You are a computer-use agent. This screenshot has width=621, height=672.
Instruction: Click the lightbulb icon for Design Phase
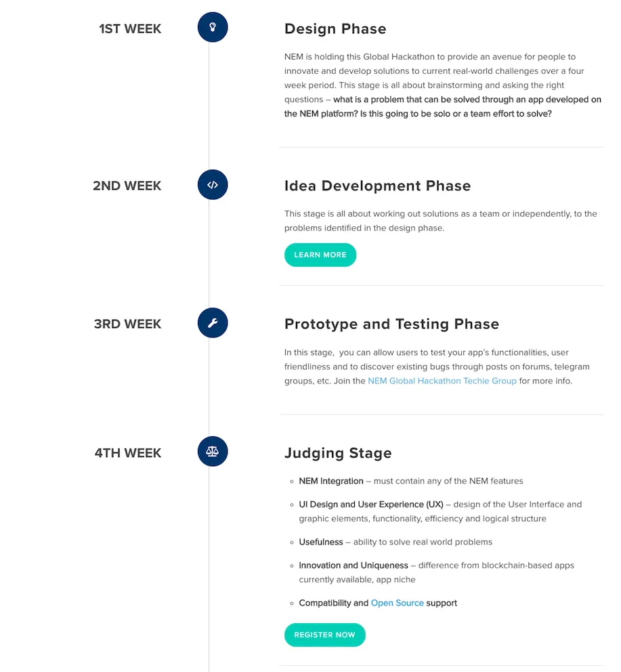(213, 28)
